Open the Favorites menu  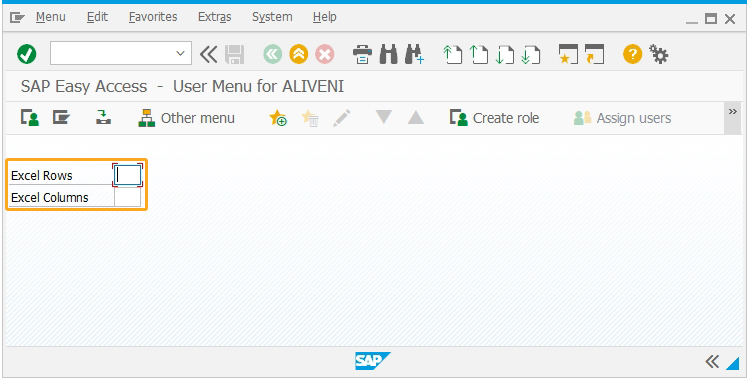(153, 17)
